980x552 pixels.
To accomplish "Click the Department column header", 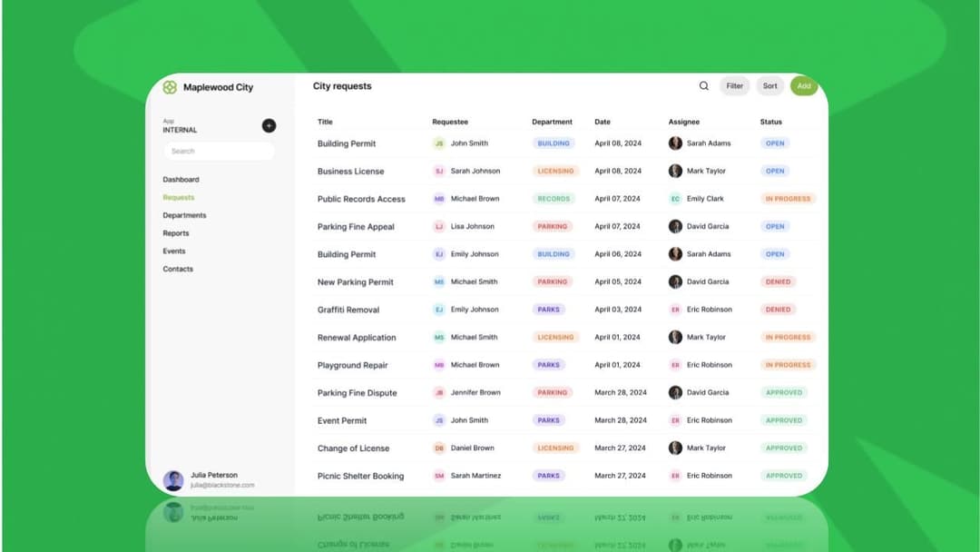I will point(552,122).
